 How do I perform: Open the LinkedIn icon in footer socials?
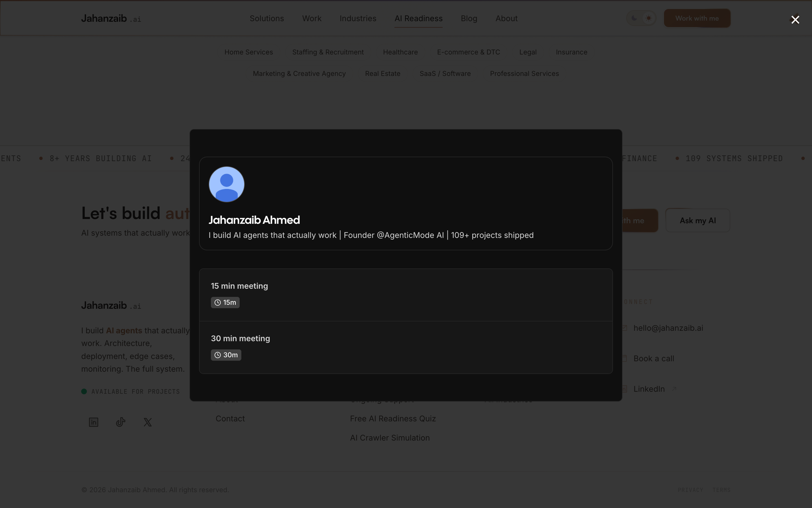[x=94, y=422]
